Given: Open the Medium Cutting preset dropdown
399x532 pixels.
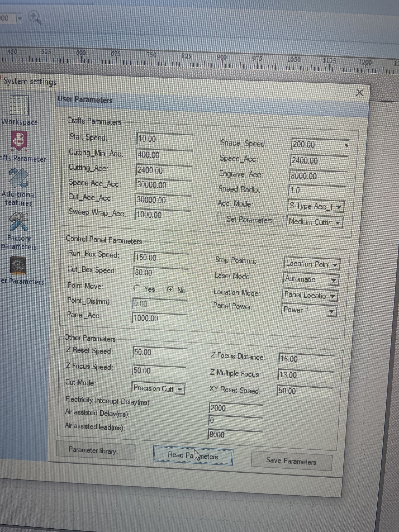Looking at the screenshot, I should pyautogui.click(x=337, y=223).
